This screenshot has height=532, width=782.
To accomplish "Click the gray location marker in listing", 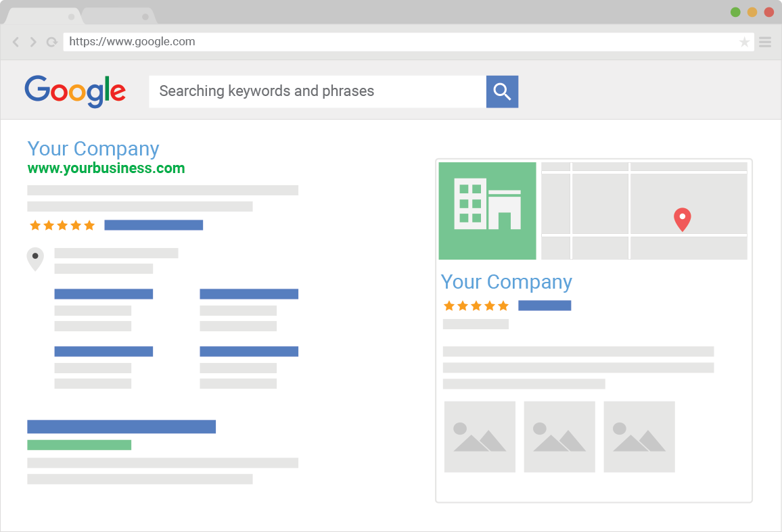I will [35, 259].
